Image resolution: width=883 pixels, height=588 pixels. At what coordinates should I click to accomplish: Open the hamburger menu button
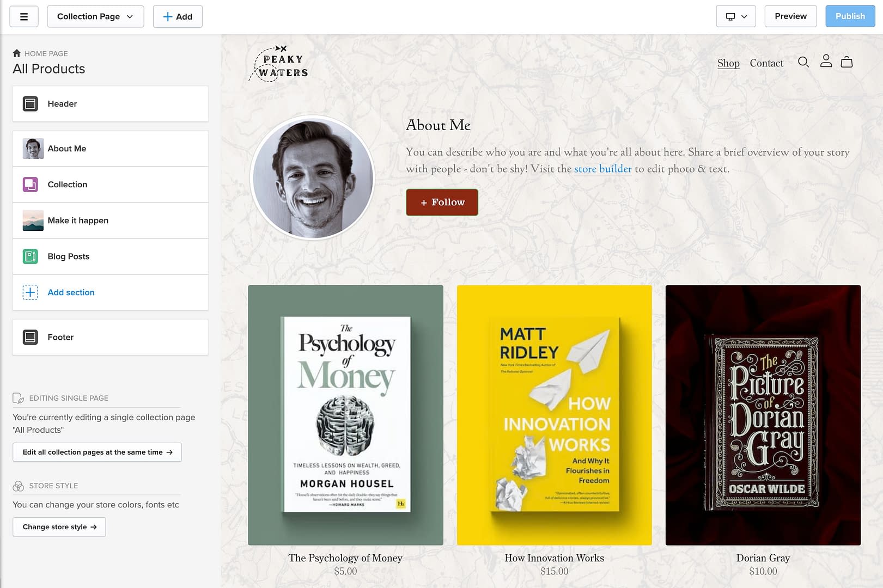tap(24, 16)
